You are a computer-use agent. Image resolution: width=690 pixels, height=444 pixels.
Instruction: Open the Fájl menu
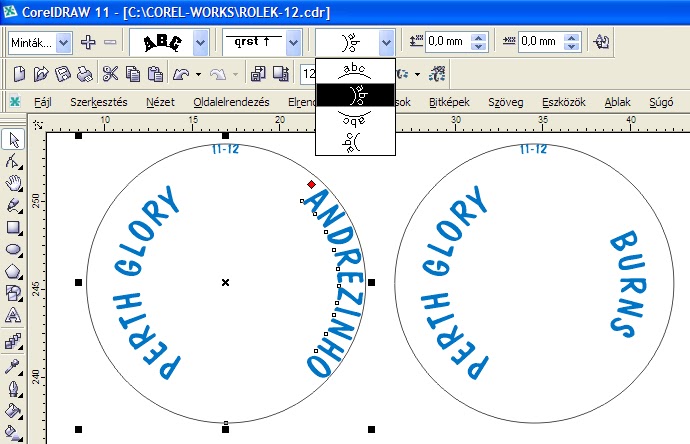point(43,102)
